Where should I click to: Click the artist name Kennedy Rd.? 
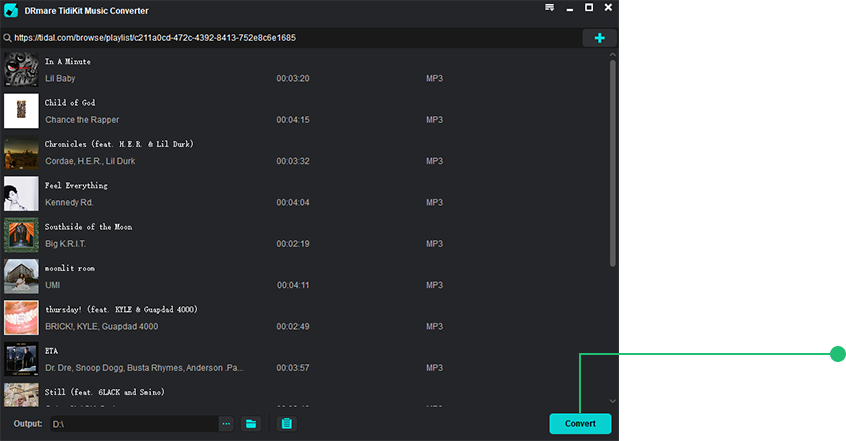pyautogui.click(x=69, y=202)
